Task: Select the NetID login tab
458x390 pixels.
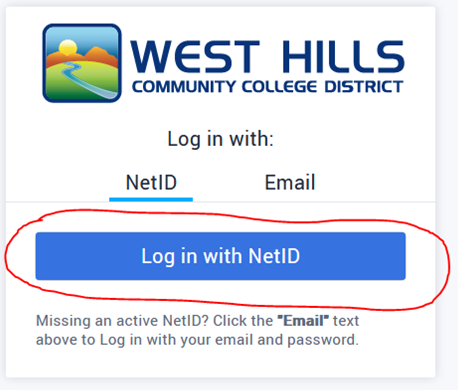Action: point(151,183)
